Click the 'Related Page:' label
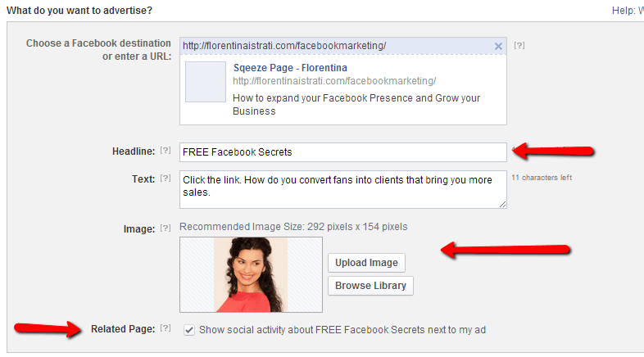 coord(123,329)
